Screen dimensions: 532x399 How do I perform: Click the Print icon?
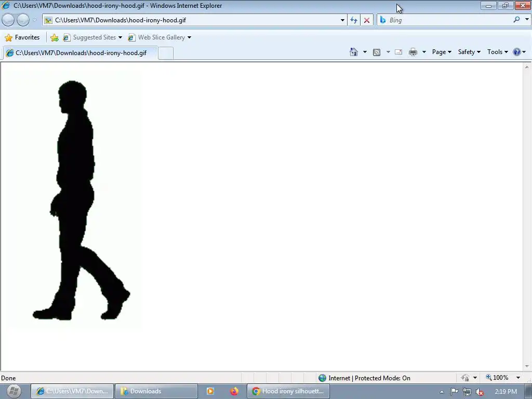tap(413, 52)
